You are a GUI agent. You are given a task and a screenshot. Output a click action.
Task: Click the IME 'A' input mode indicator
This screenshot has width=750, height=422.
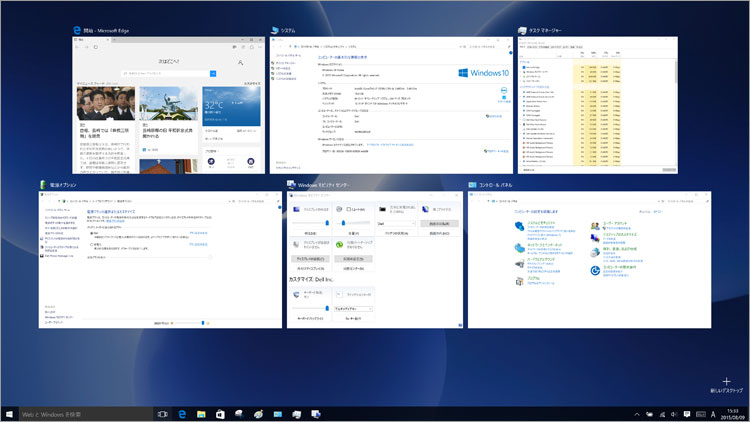[x=713, y=414]
